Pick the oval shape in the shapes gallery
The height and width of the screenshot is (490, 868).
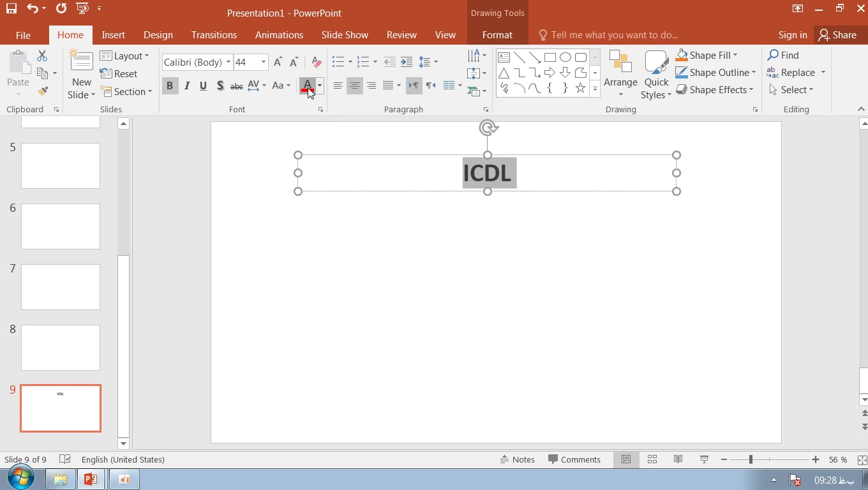coord(565,57)
